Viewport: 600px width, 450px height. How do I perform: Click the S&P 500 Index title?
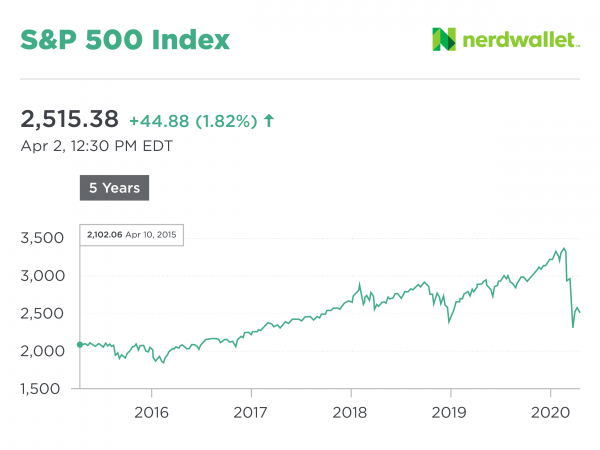click(x=125, y=40)
